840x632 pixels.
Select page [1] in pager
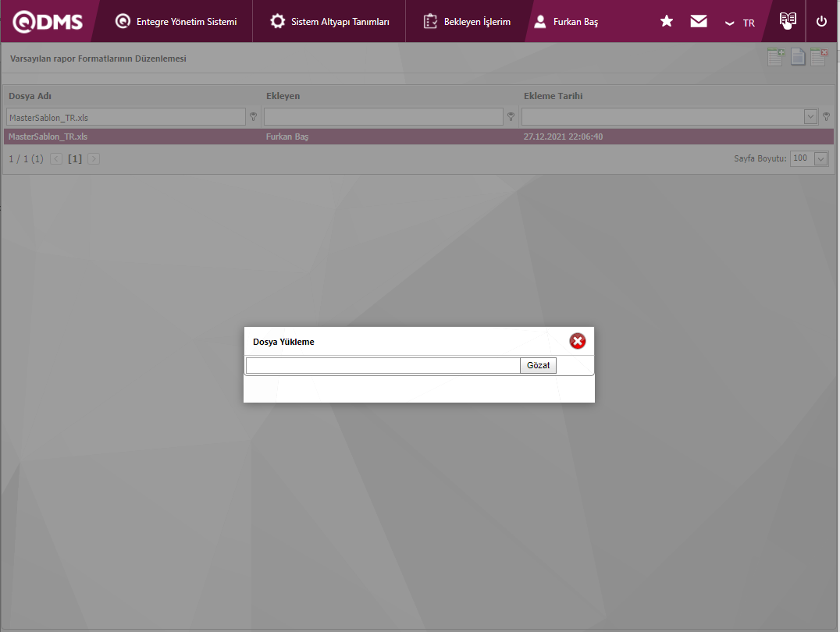pyautogui.click(x=75, y=158)
